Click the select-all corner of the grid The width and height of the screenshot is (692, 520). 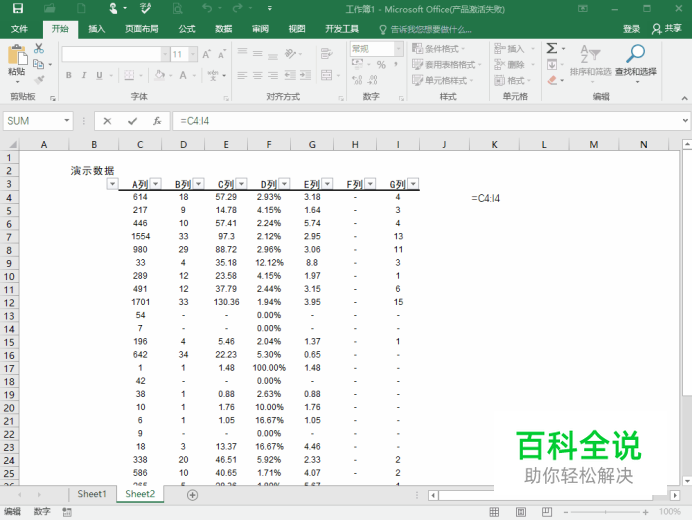(x=12, y=144)
